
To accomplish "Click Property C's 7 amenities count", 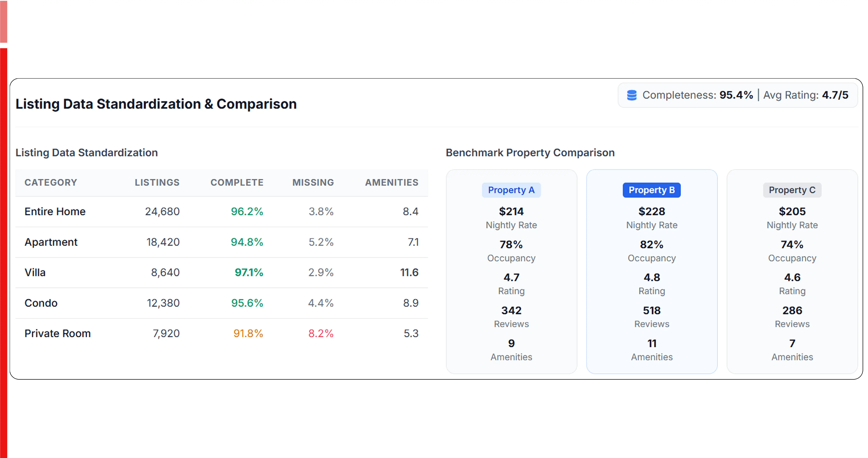I will click(x=792, y=343).
